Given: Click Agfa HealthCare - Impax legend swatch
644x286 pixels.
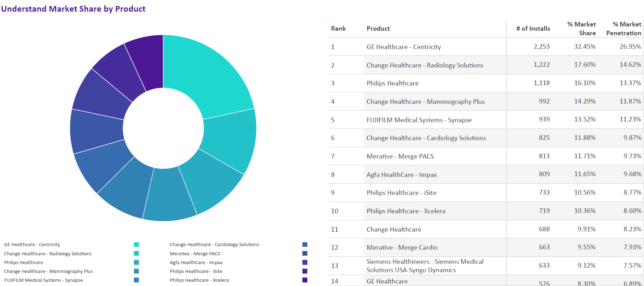Looking at the screenshot, I should point(305,262).
